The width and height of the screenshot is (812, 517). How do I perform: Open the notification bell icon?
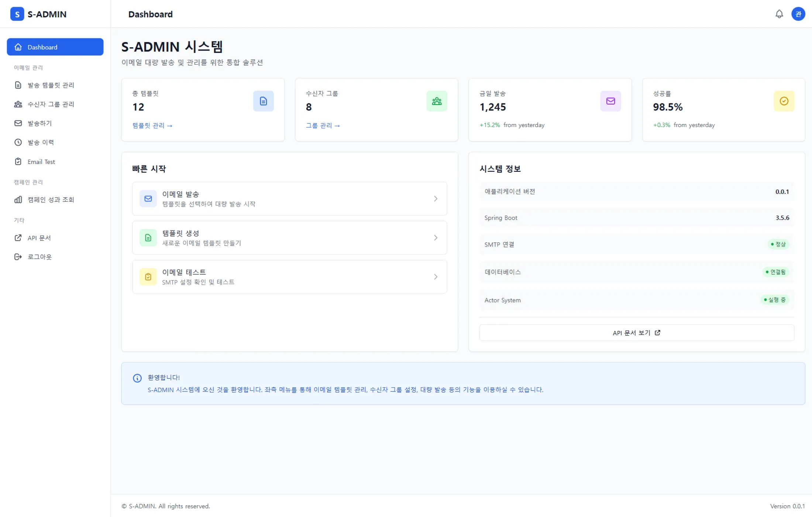point(779,14)
